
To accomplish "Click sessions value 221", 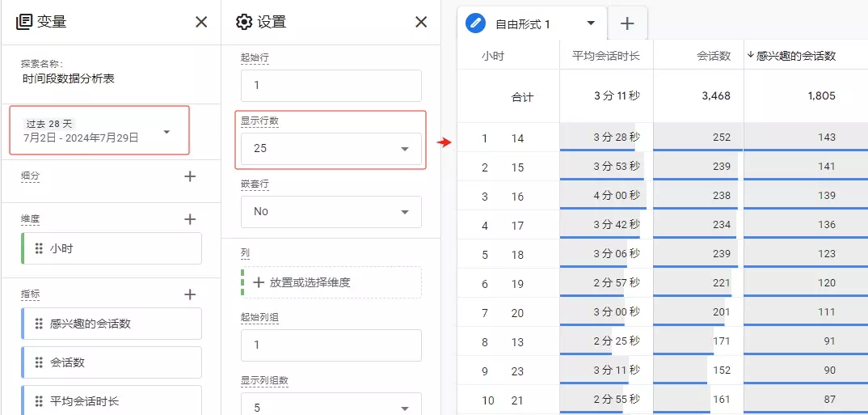I will (722, 282).
